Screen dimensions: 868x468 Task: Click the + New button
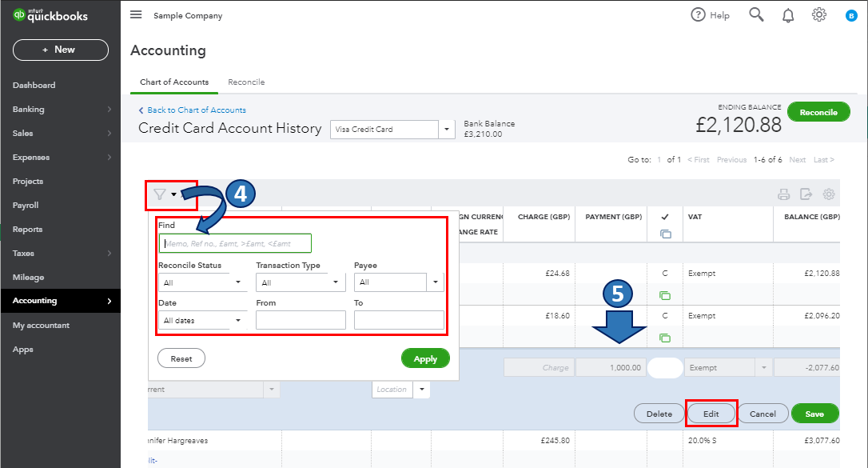[x=60, y=50]
